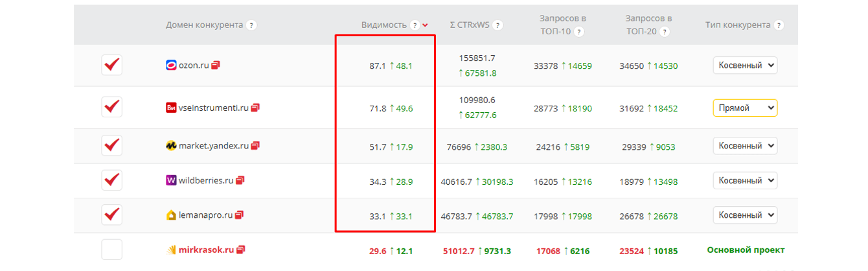The image size is (868, 271).
Task: Click visibility value 71.8 for vseinstrumenti.ru
Action: pyautogui.click(x=378, y=108)
